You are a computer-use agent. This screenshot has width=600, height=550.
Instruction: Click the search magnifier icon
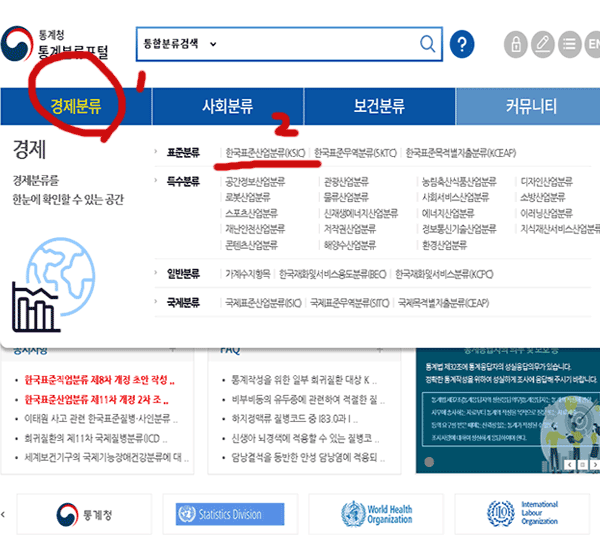(427, 44)
